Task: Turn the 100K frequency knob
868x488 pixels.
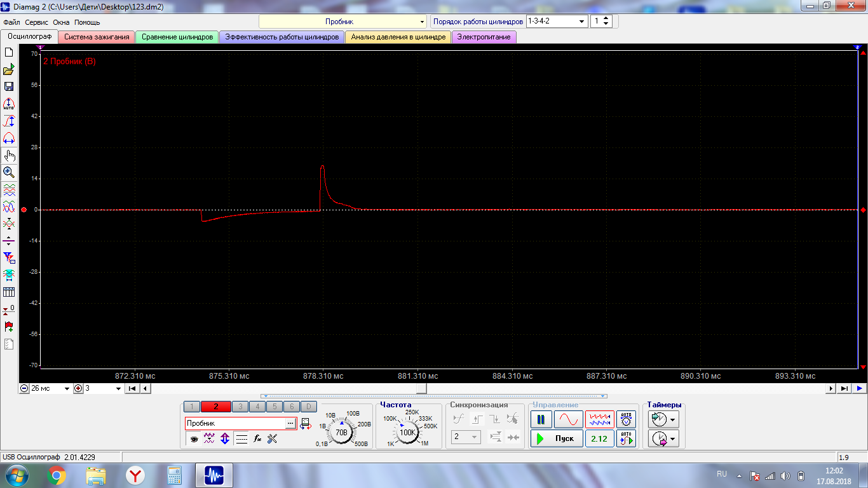Action: pos(407,432)
